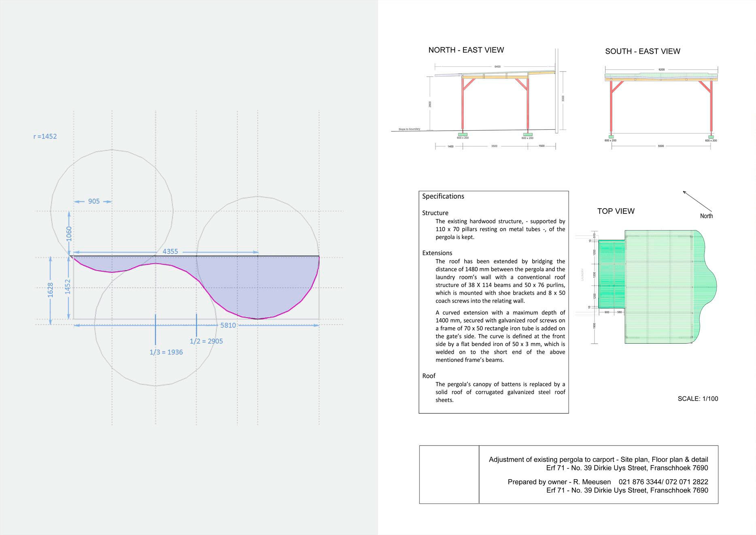Screen dimensions: 756x535
Task: Click the 'Slope to boundary' annotation
Action: [409, 129]
